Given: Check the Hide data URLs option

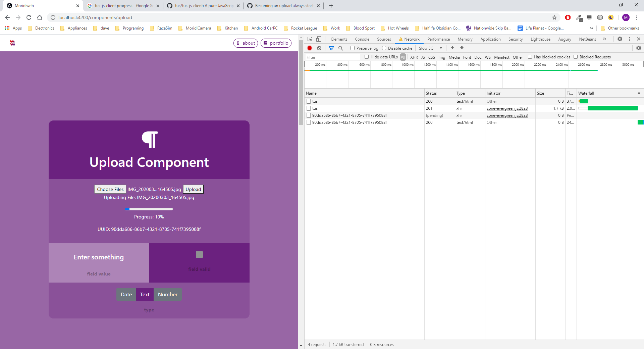Looking at the screenshot, I should (366, 57).
